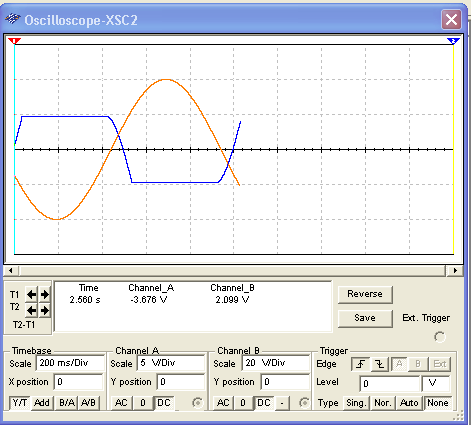Click the Reverse button

pyautogui.click(x=365, y=294)
